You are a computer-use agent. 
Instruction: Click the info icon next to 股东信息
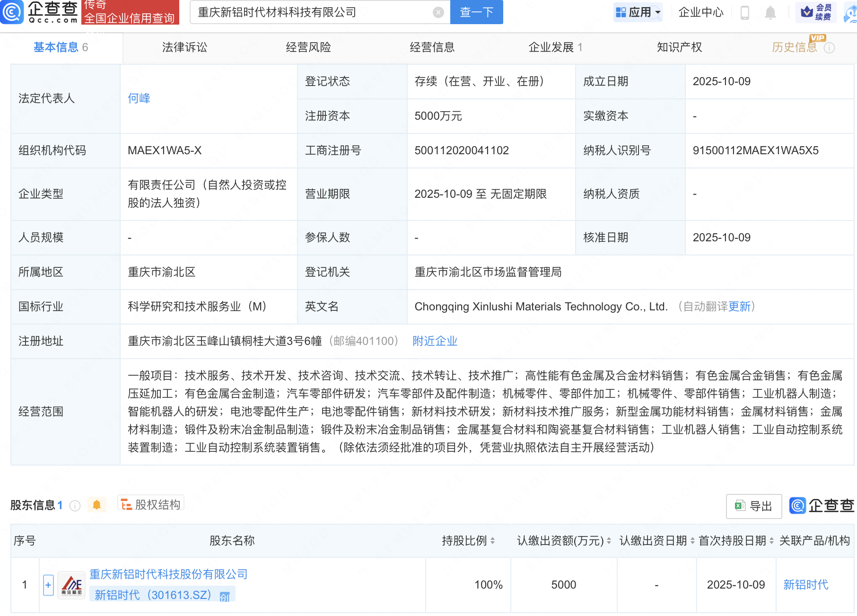click(x=75, y=506)
